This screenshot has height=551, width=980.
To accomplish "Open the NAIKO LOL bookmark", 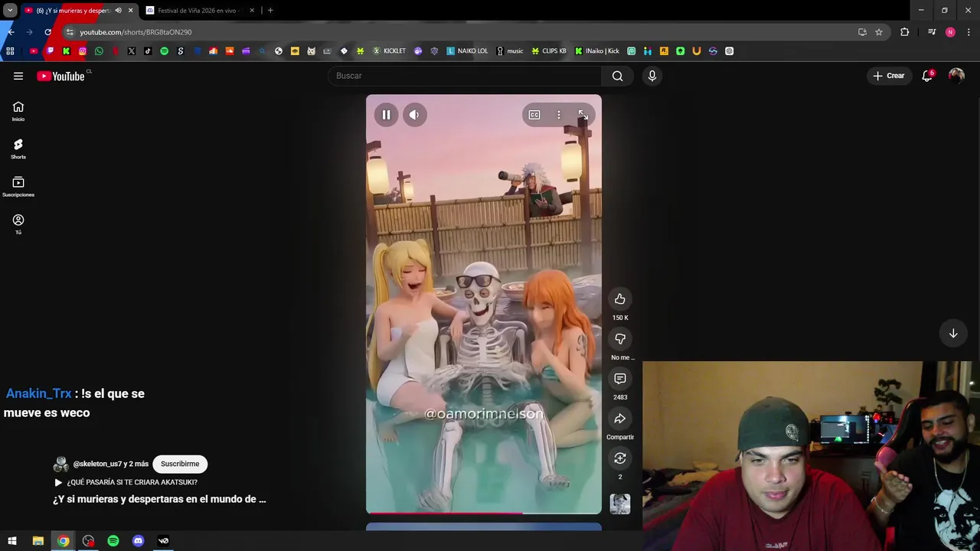I will tap(467, 51).
